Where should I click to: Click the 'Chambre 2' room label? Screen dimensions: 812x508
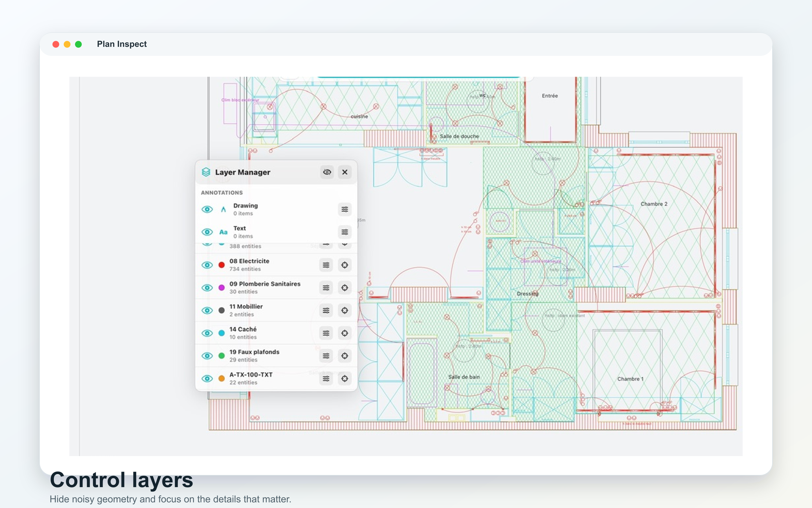click(654, 204)
